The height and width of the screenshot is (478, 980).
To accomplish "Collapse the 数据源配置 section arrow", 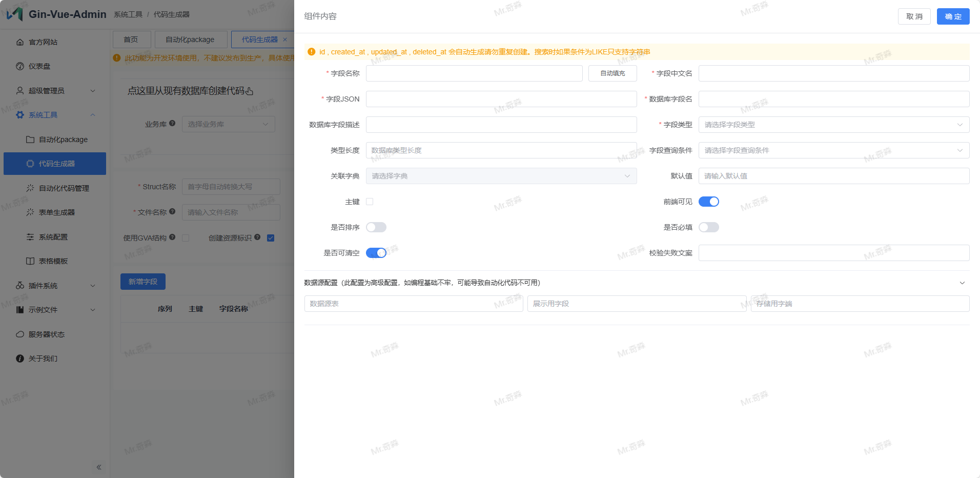I will [x=962, y=283].
